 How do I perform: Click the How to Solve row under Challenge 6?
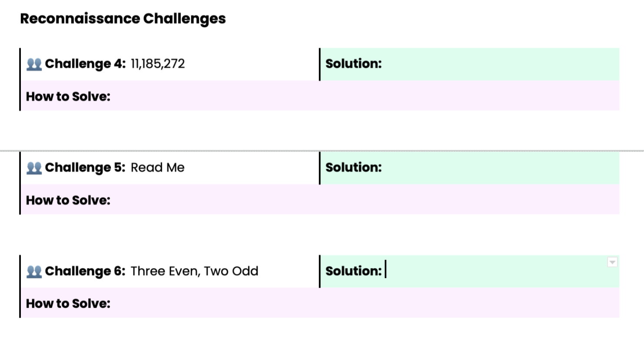[320, 303]
